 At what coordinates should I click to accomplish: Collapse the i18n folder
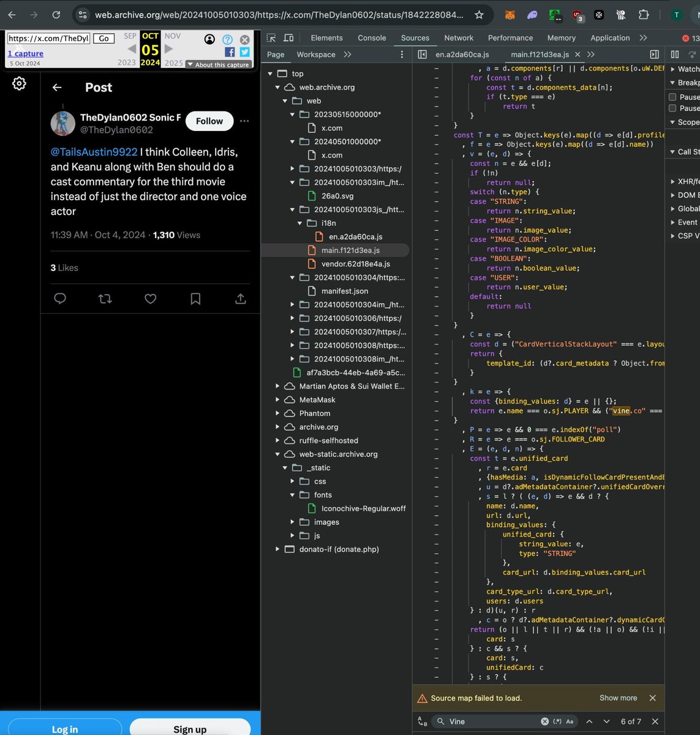click(299, 224)
